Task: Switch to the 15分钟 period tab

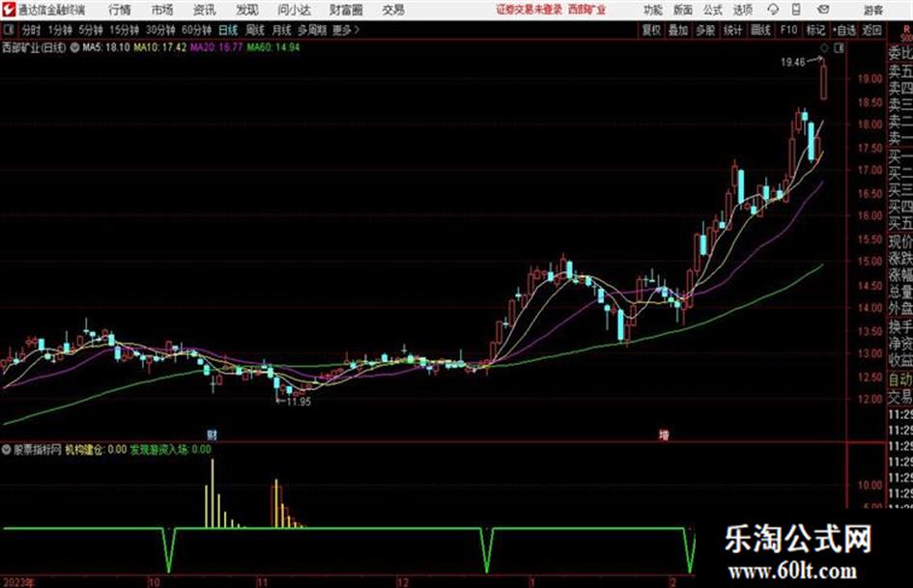Action: pyautogui.click(x=125, y=30)
